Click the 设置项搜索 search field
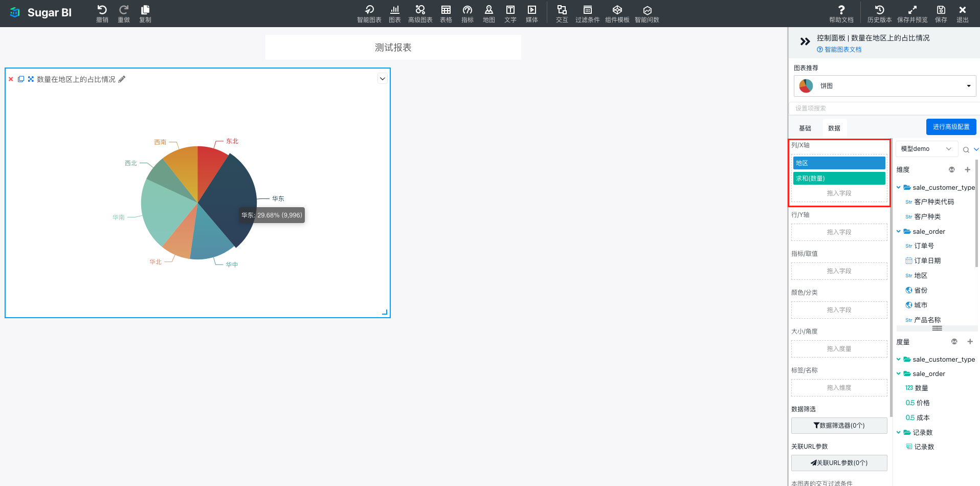The height and width of the screenshot is (486, 980). click(x=885, y=108)
